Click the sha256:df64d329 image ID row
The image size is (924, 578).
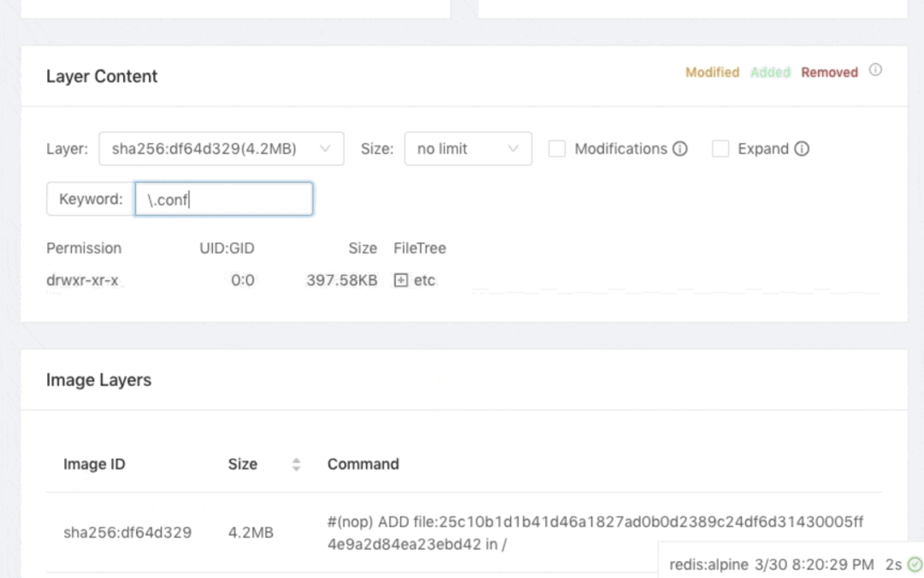[127, 533]
